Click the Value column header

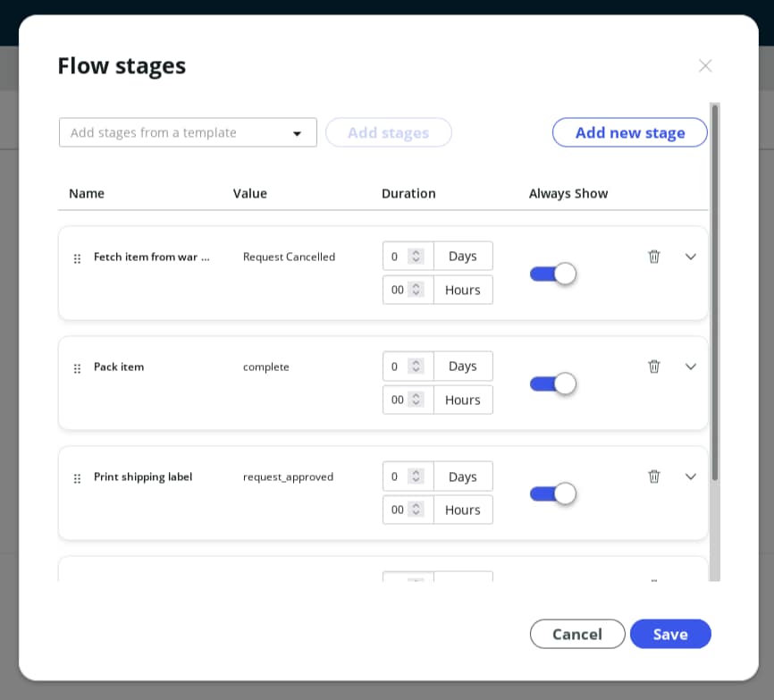[x=249, y=193]
